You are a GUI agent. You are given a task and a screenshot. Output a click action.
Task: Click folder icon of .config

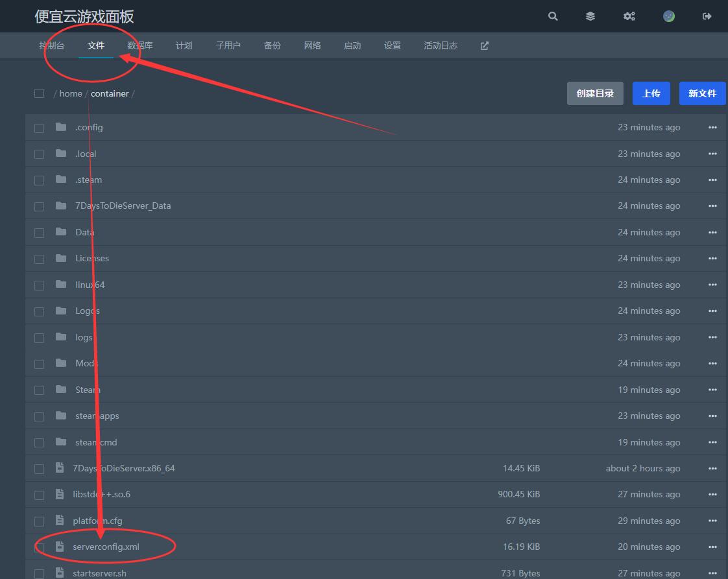61,126
